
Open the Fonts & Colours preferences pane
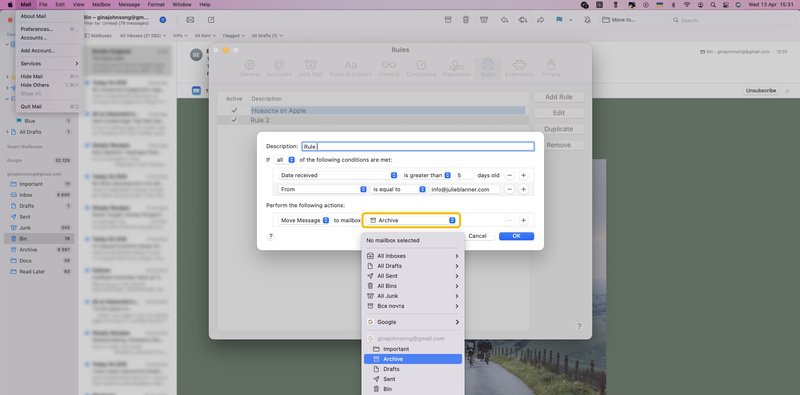(351, 68)
